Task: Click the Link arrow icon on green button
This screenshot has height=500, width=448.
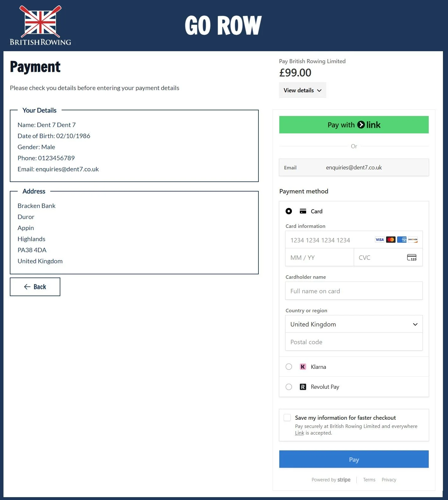Action: click(361, 125)
